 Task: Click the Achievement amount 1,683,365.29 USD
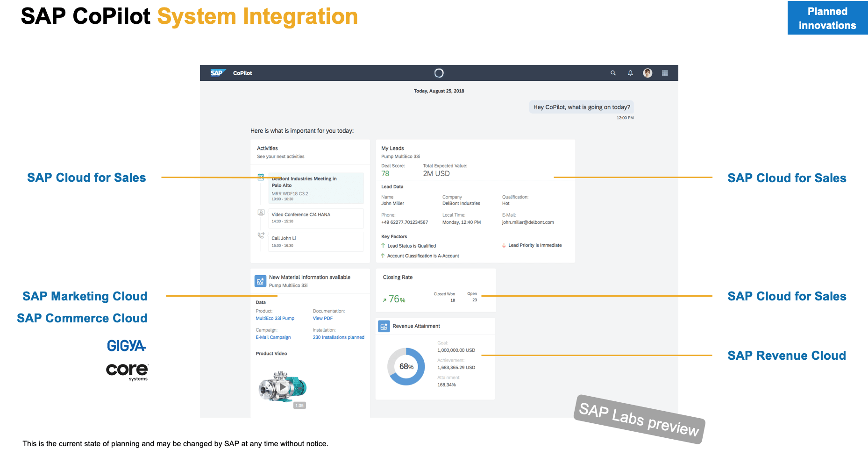456,368
